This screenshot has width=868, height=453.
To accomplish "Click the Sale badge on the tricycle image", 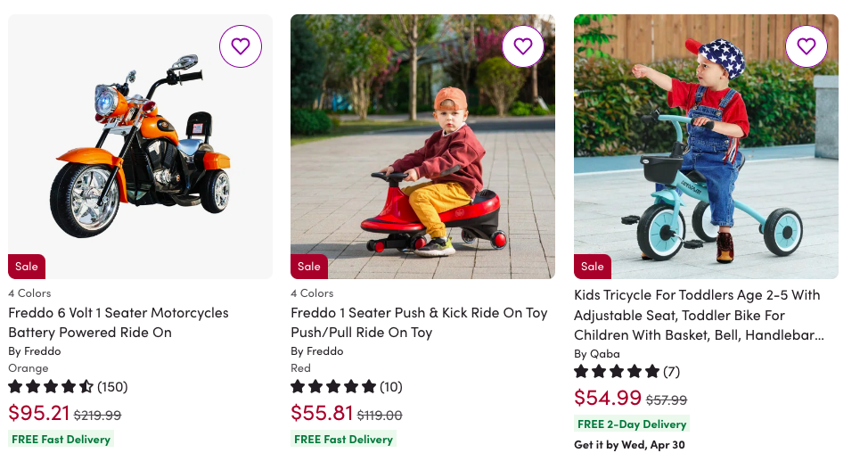I will point(593,267).
